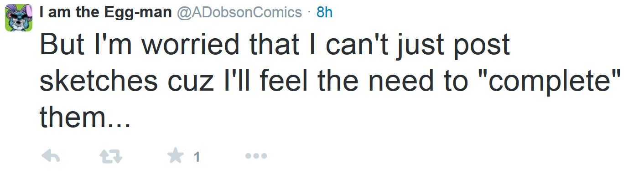Open the three-dot More options menu
This screenshot has width=644, height=174.
click(256, 157)
